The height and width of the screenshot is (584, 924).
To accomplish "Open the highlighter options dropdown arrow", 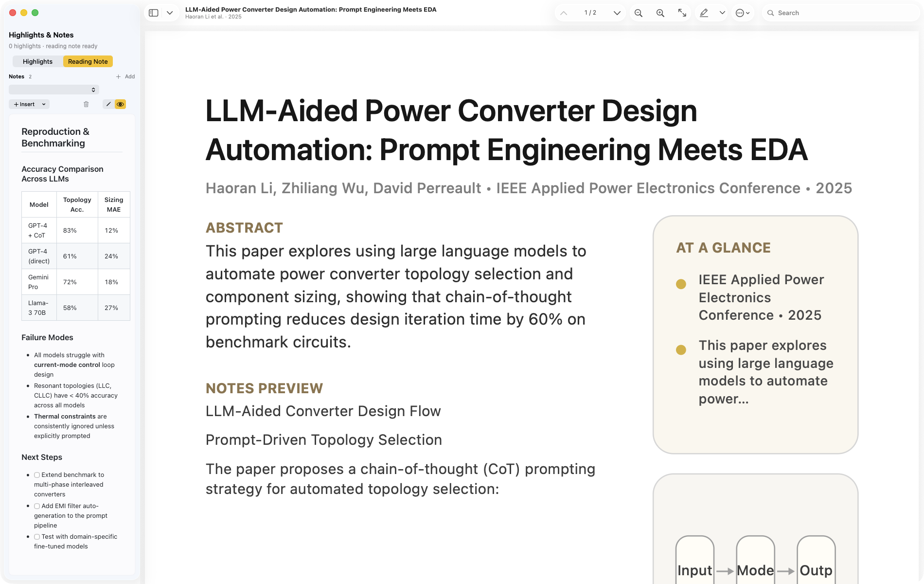I will pyautogui.click(x=722, y=13).
